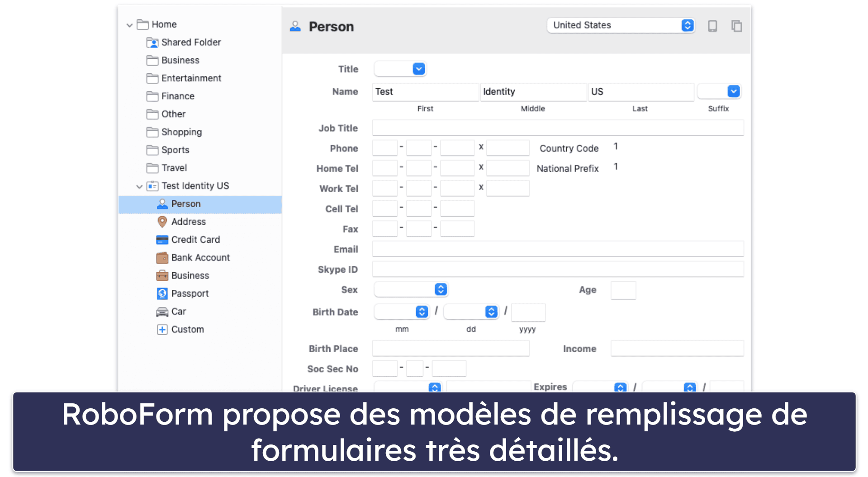Open the Title dropdown
This screenshot has height=477, width=868.
click(x=400, y=69)
